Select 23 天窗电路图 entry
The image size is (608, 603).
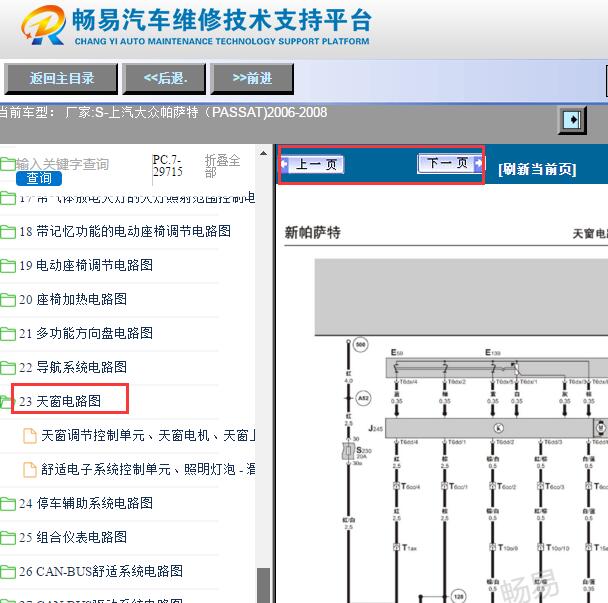pos(60,401)
